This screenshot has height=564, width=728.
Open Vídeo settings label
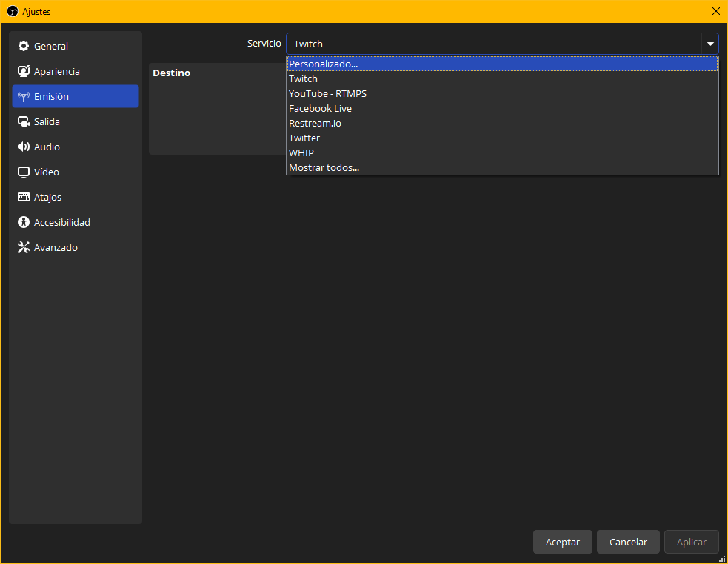pos(47,172)
